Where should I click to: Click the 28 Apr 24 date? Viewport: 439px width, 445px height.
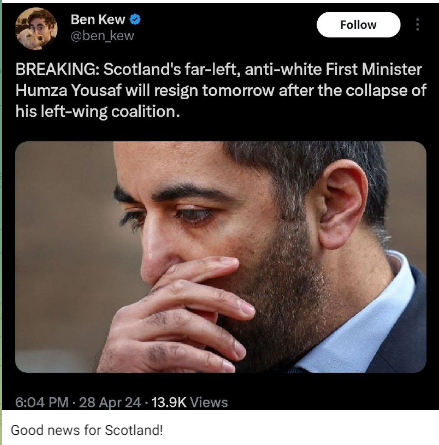(x=110, y=402)
